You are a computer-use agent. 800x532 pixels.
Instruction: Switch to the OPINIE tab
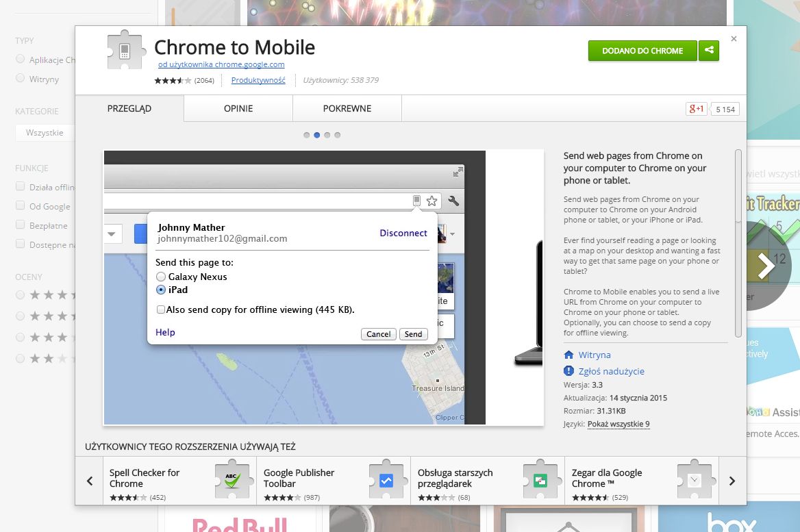238,109
